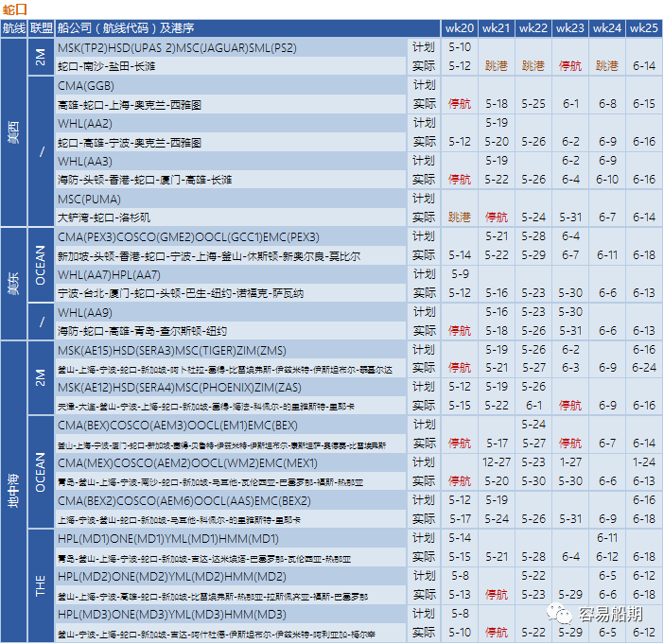Click the 船公司(航线代码)及港序 header
The image size is (664, 644).
coord(126,28)
